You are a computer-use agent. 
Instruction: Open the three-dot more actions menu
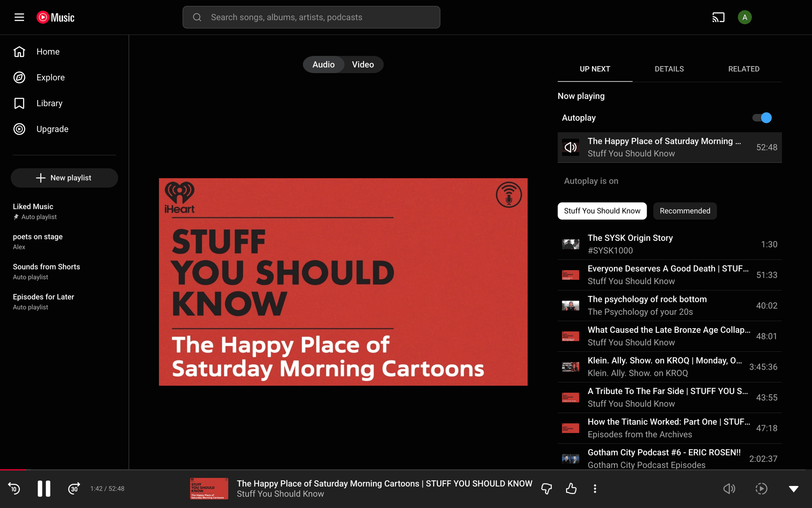[595, 489]
